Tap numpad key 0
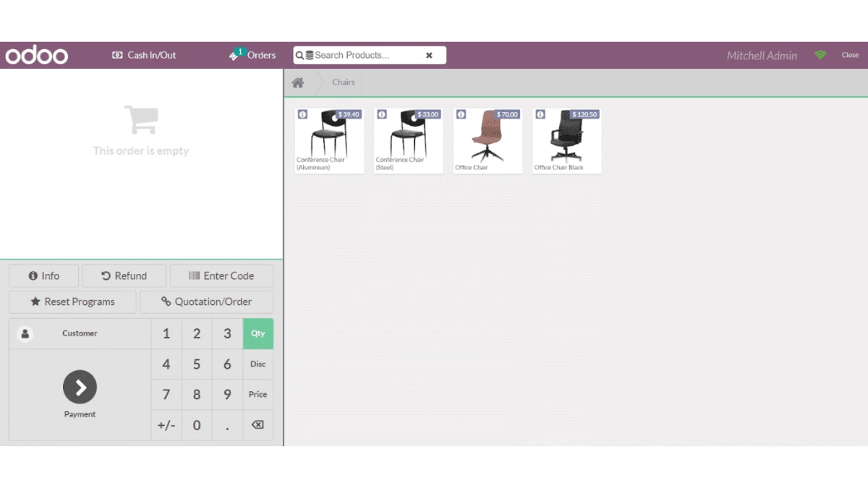This screenshot has width=868, height=488. [197, 425]
